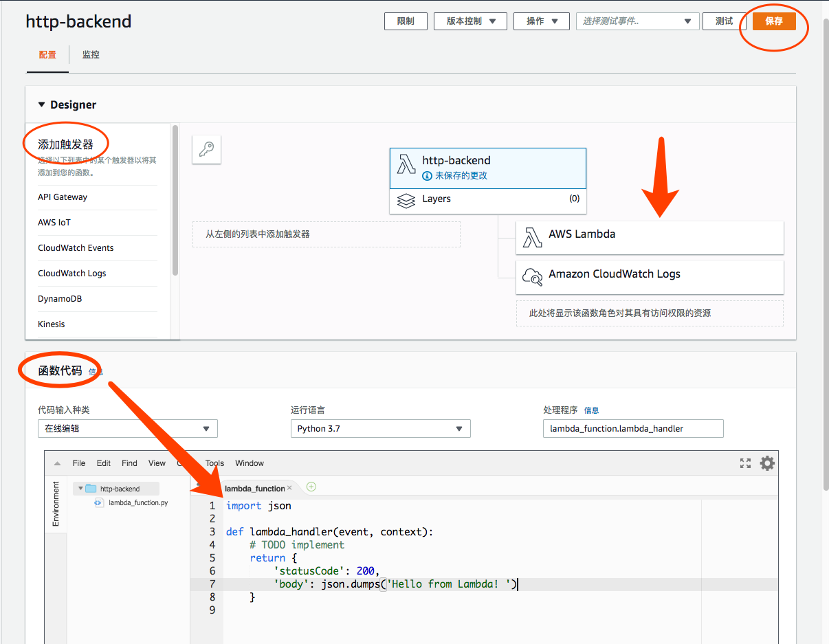Viewport: 829px width, 644px height.
Task: Open the code entry type dropdown
Action: pyautogui.click(x=128, y=428)
